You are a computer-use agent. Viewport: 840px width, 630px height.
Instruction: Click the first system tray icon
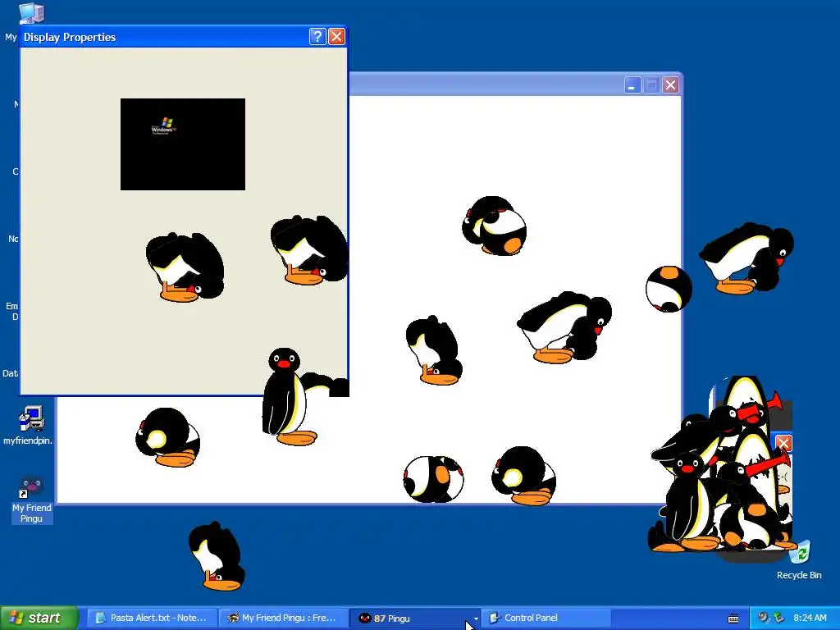(x=764, y=618)
